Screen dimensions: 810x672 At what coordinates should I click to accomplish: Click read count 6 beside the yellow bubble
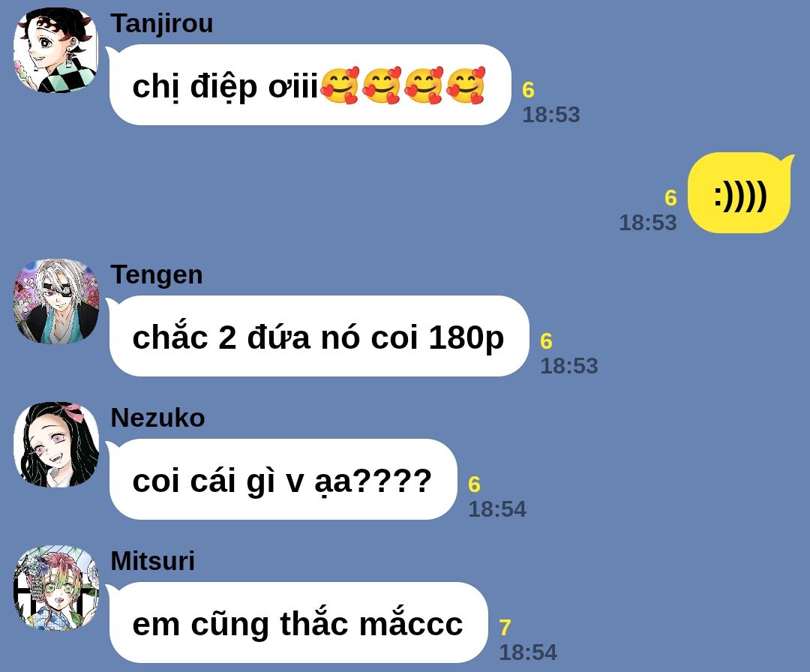(x=670, y=198)
